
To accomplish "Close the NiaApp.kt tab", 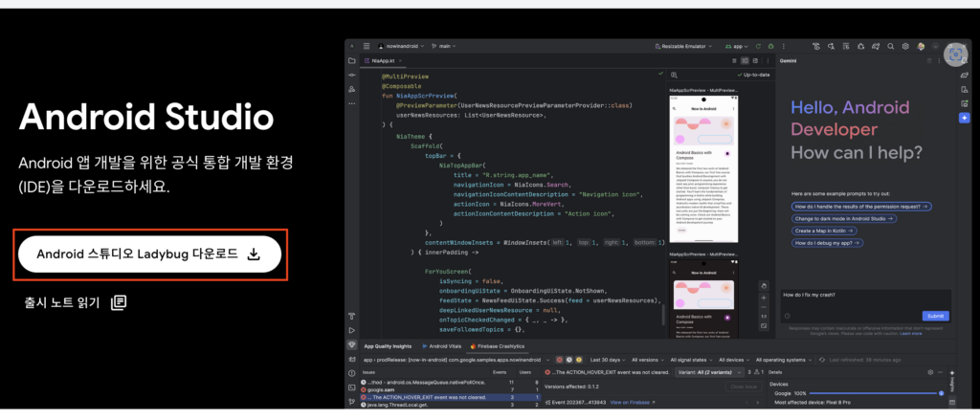I will point(401,60).
